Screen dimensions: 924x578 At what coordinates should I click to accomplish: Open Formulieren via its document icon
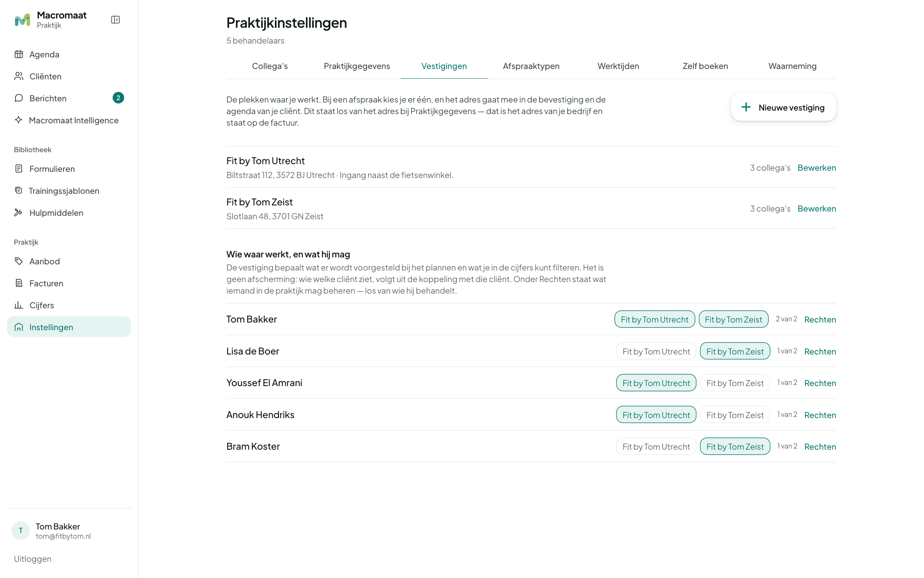[x=19, y=168]
